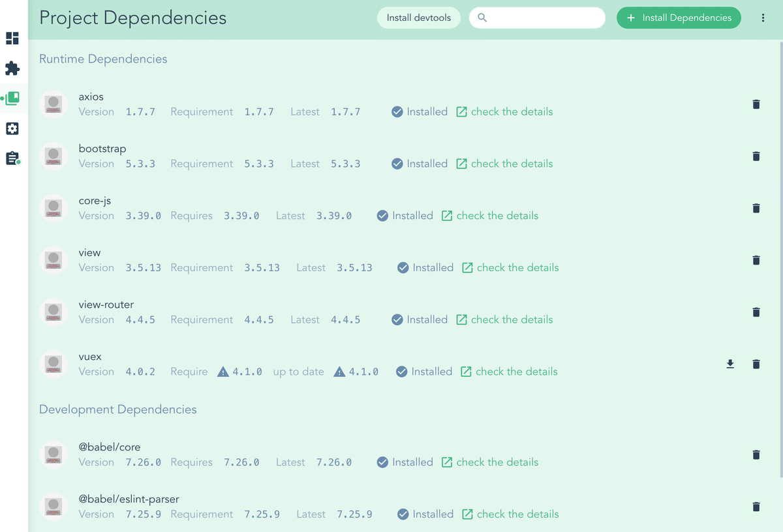Click the Install Dependencies button

pos(679,18)
